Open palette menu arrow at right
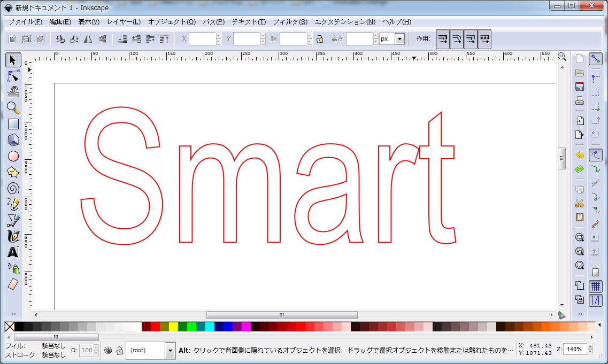The image size is (608, 364). pyautogui.click(x=599, y=325)
